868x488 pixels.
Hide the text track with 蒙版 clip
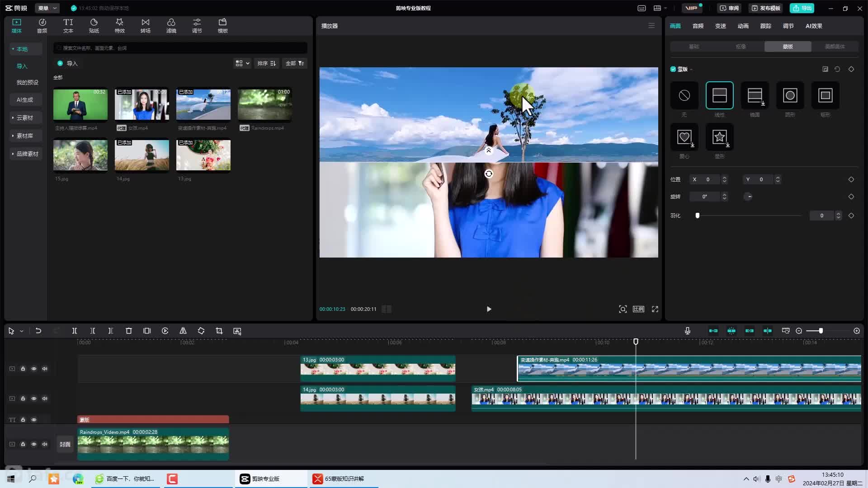click(34, 420)
